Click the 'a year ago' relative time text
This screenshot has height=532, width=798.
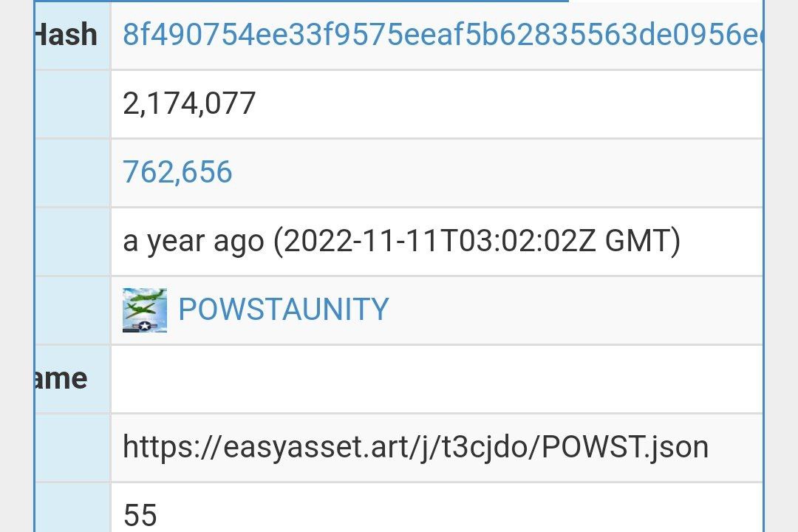(194, 242)
